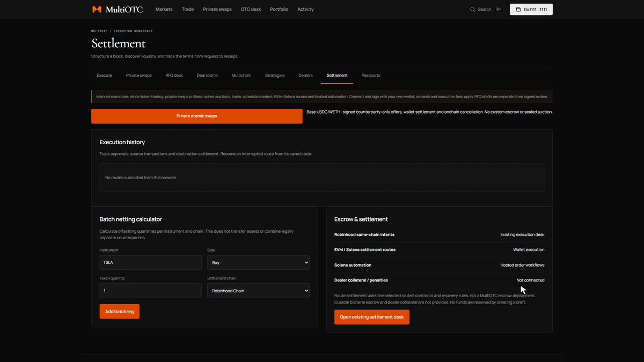Open Markets in the top navigation
Viewport: 644px width, 362px height.
(164, 9)
